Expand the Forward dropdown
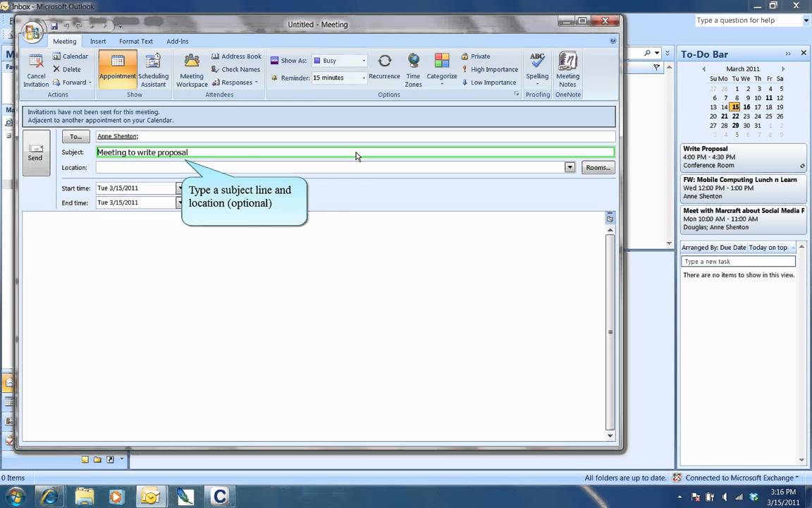 click(90, 83)
